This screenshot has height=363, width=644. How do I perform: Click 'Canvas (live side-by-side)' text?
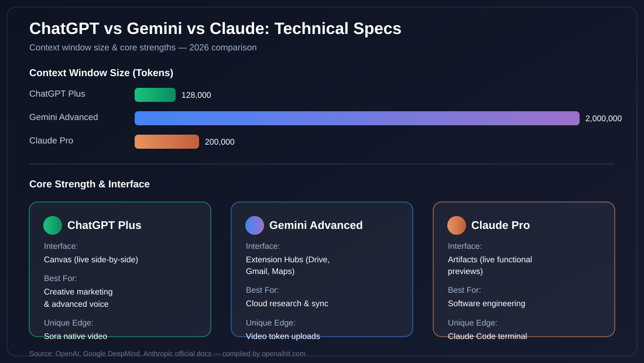pos(91,260)
